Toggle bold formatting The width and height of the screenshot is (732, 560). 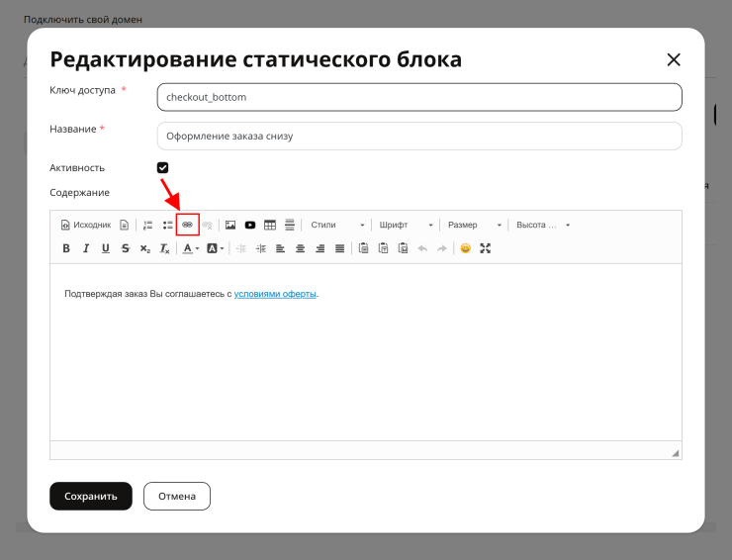pyautogui.click(x=66, y=248)
